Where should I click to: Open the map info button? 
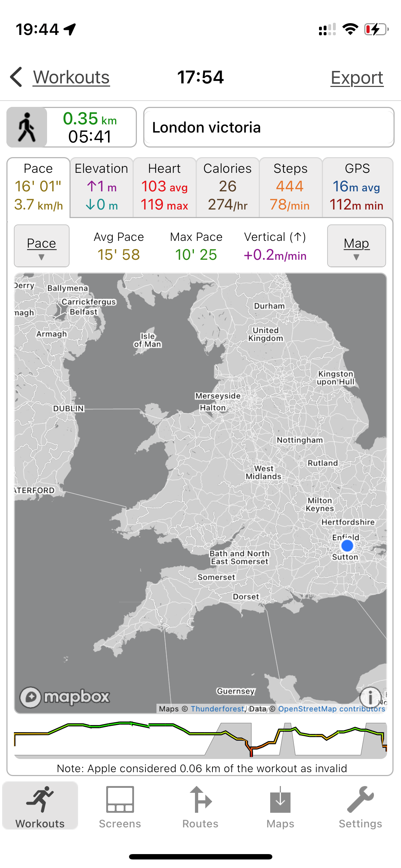[370, 697]
